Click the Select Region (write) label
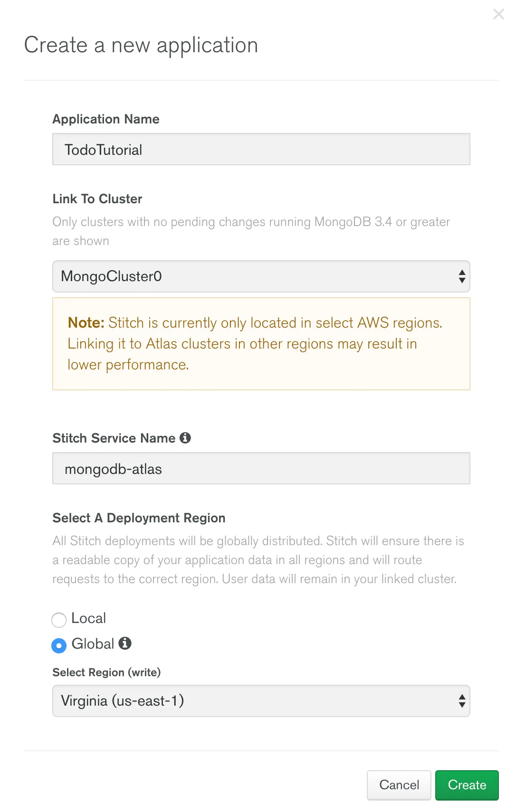Viewport: 516px width, 812px height. tap(106, 672)
